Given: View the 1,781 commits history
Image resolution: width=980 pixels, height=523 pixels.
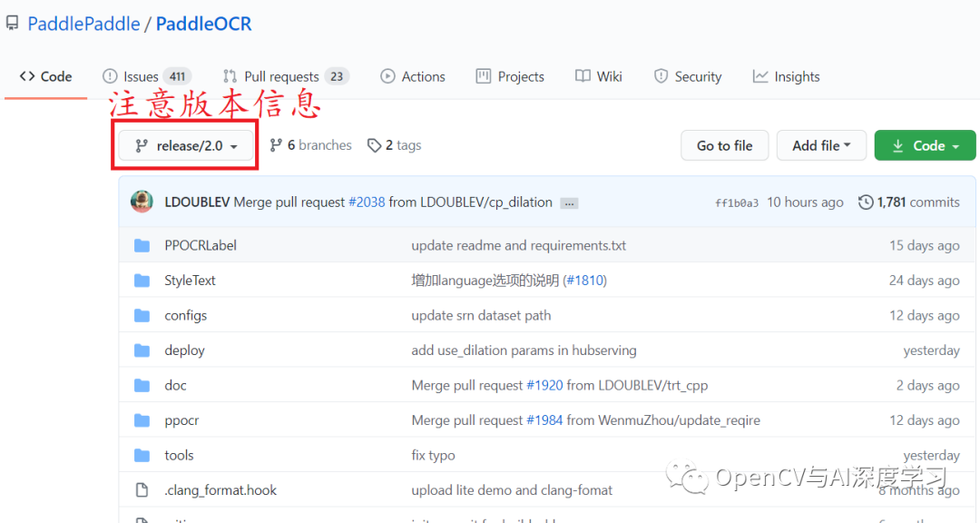Looking at the screenshot, I should point(909,202).
